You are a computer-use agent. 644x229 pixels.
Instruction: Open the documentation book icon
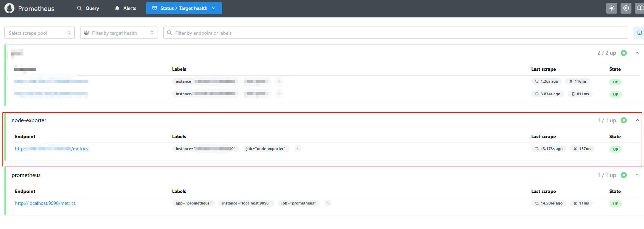(x=640, y=8)
